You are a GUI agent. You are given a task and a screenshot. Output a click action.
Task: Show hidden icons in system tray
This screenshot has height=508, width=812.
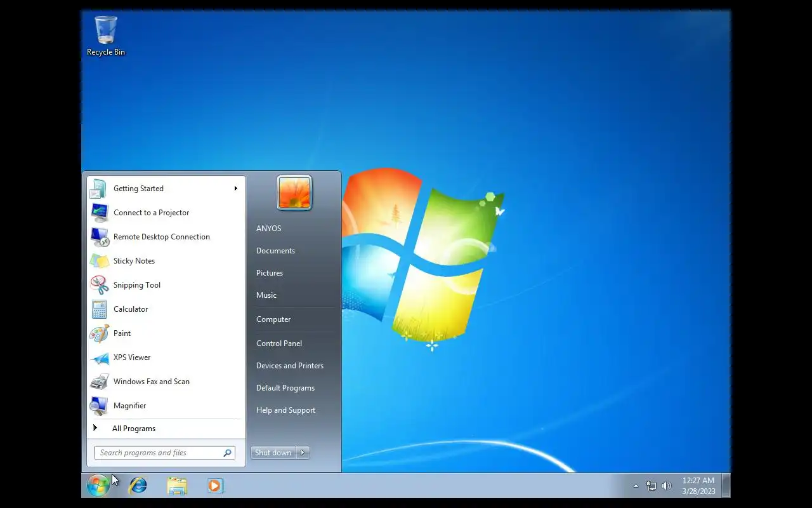pyautogui.click(x=636, y=486)
